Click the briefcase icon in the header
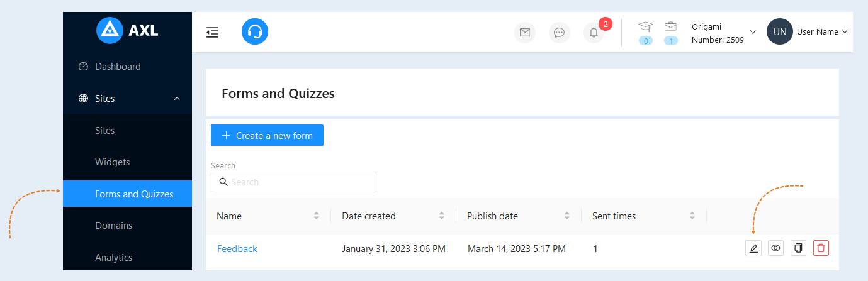This screenshot has width=868, height=281. (670, 26)
